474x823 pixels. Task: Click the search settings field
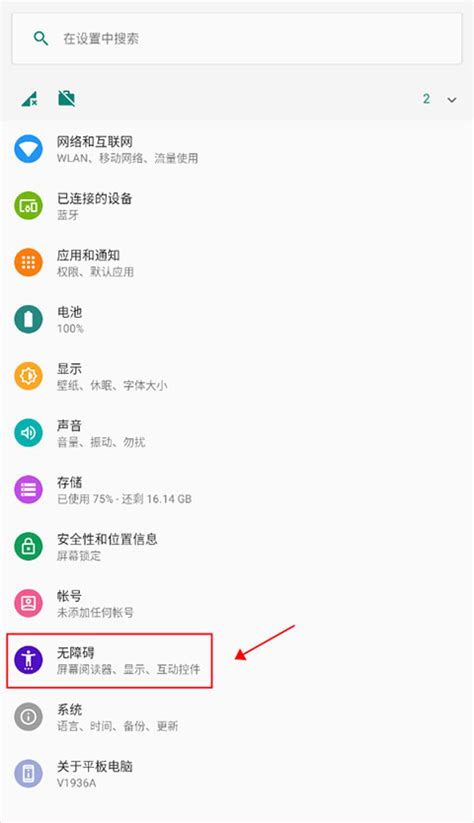(x=237, y=38)
